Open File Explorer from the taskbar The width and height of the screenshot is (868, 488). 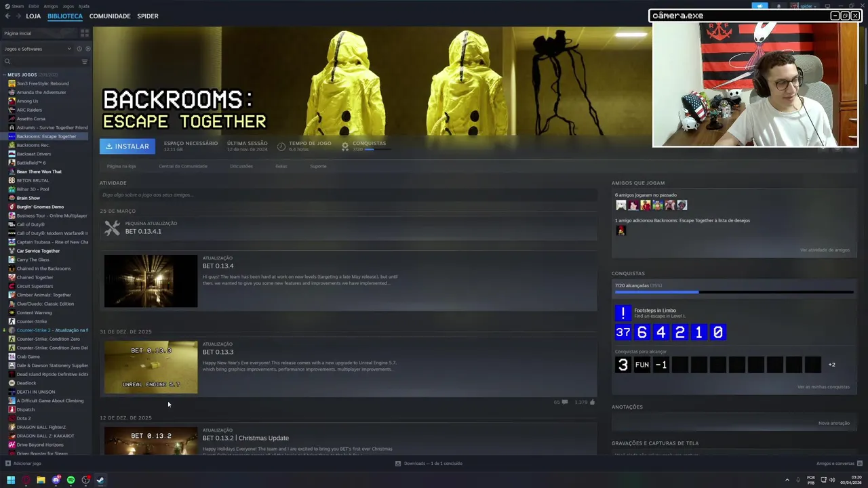pyautogui.click(x=41, y=480)
